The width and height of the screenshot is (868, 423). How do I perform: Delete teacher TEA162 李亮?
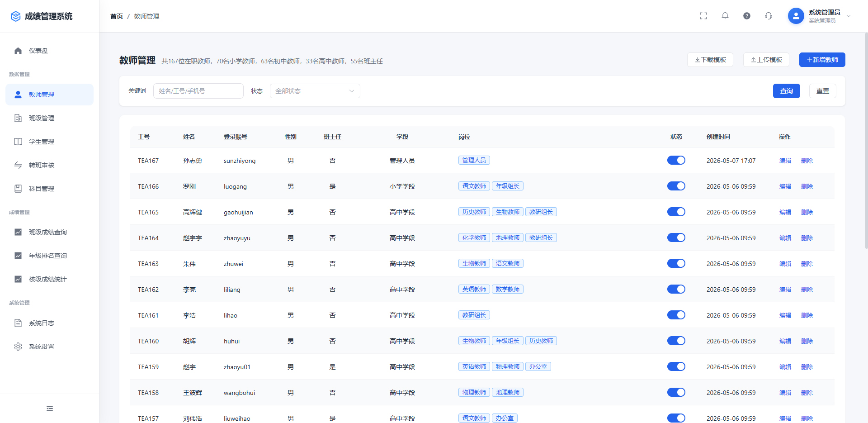[807, 290]
